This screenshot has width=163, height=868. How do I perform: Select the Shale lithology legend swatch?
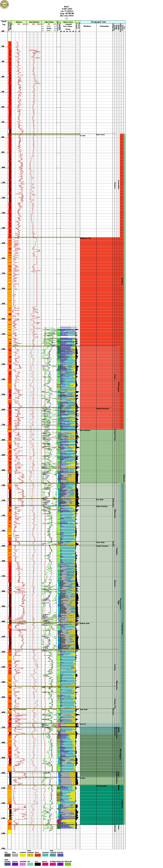point(15,855)
